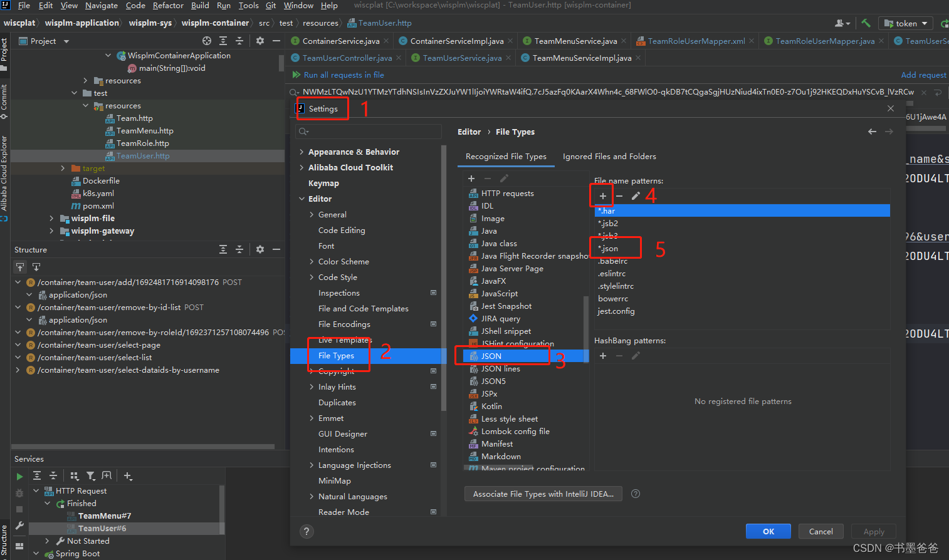Click OK in Settings dialog

pos(768,531)
